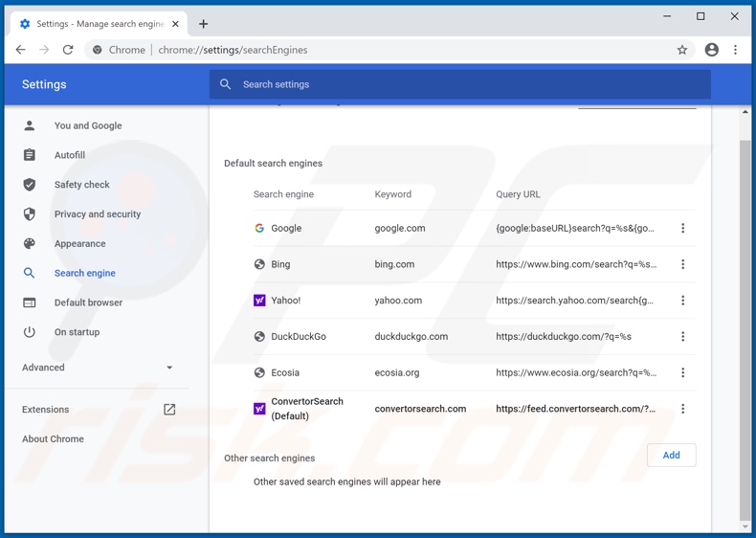Open a new tab with the plus button
Screen dimensions: 756x538
[204, 24]
